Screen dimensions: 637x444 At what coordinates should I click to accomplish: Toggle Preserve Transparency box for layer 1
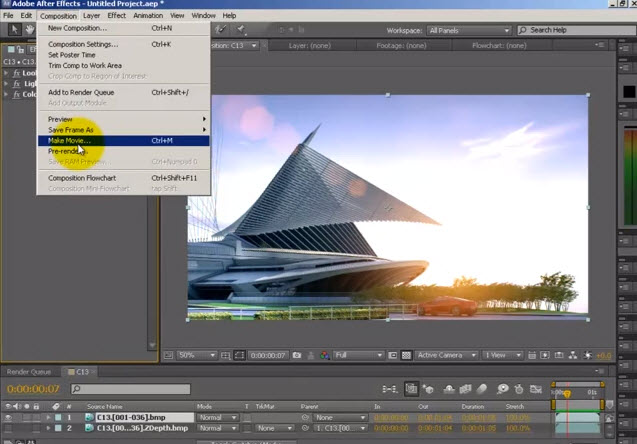247,418
